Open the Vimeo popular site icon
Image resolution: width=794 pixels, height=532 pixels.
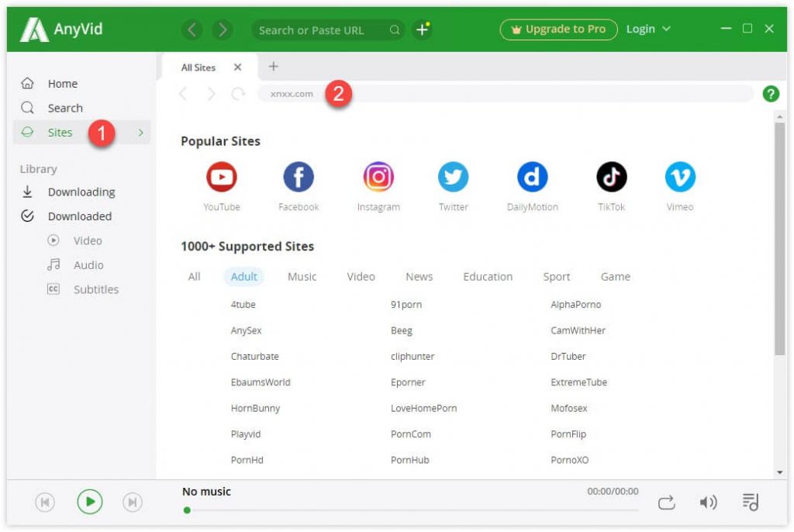point(679,177)
